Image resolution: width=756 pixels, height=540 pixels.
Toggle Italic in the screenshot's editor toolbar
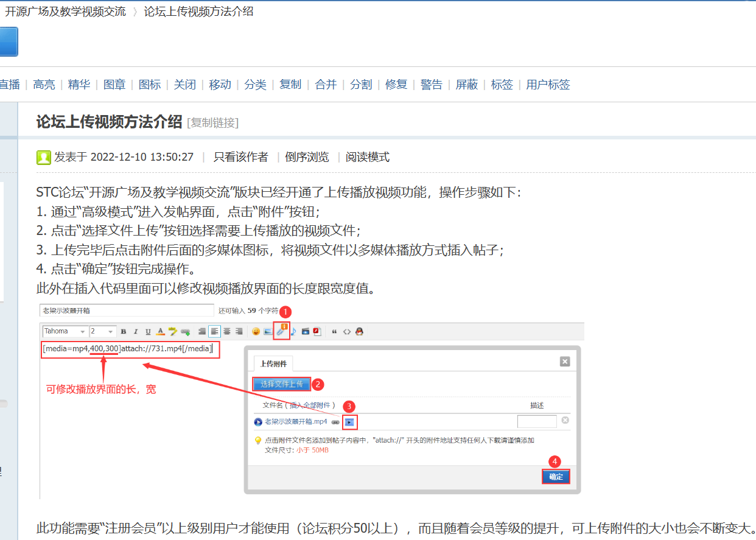pyautogui.click(x=136, y=332)
